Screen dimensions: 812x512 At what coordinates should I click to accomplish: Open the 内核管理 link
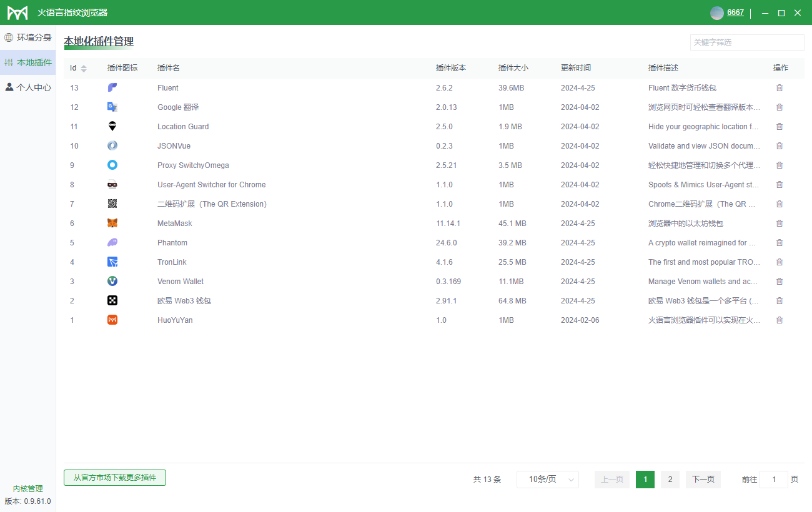(x=28, y=489)
